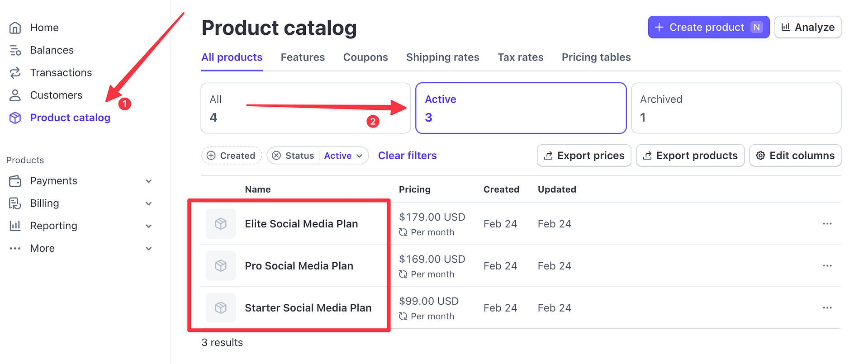
Task: Click the Transactions arrows icon
Action: click(x=15, y=73)
